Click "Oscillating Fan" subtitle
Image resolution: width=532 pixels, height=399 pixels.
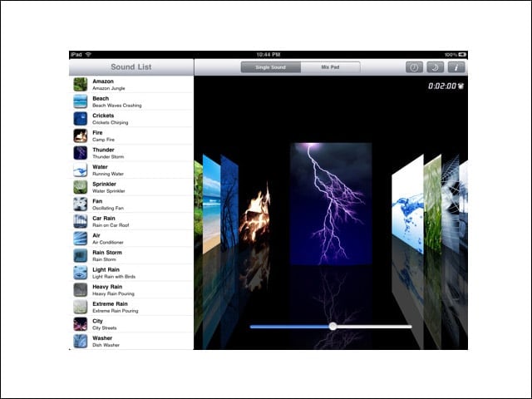108,208
